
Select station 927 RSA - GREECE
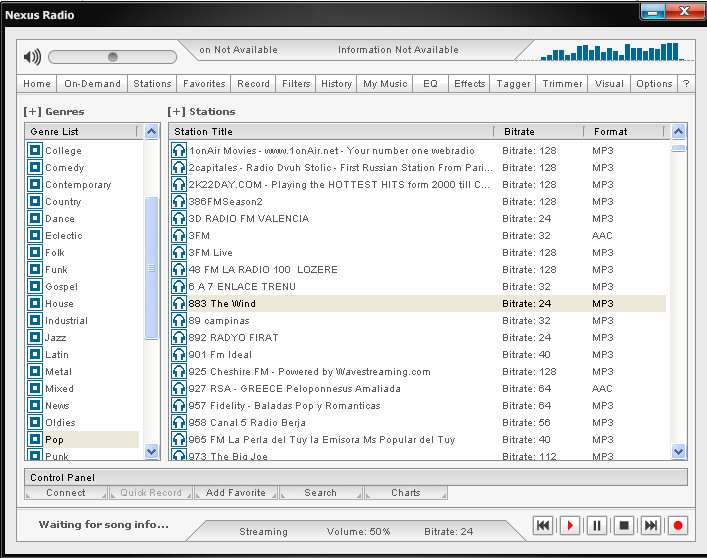click(418, 389)
